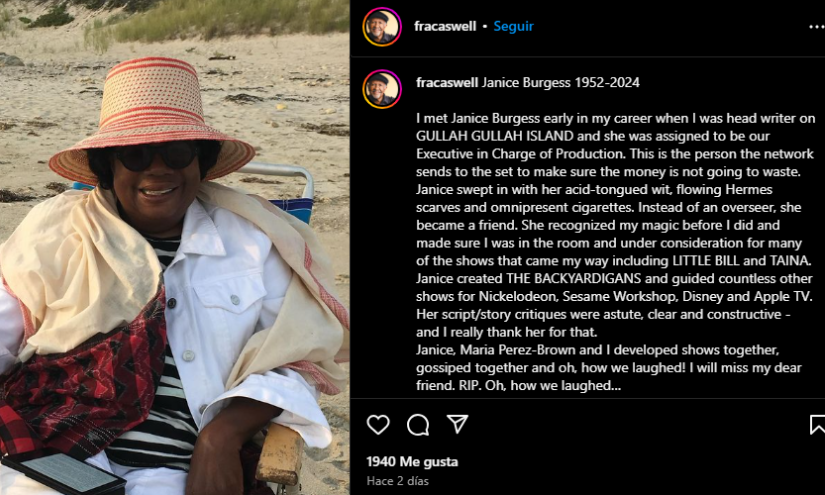Open comments via the speech bubble icon
Screen dimensions: 825x495
tap(418, 425)
